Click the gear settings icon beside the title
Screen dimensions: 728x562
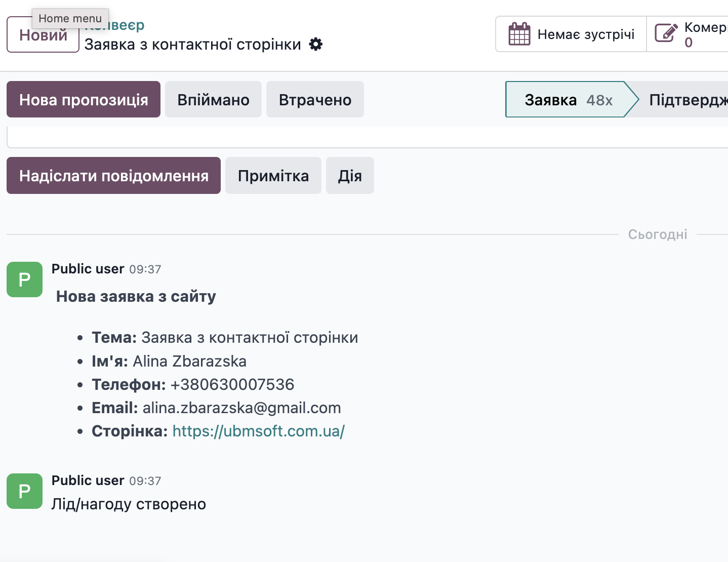[316, 44]
